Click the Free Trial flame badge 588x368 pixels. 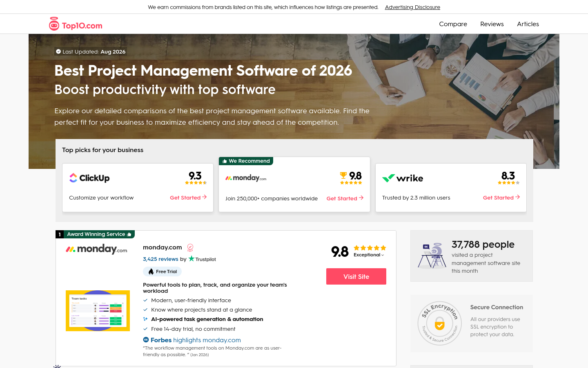pyautogui.click(x=162, y=272)
